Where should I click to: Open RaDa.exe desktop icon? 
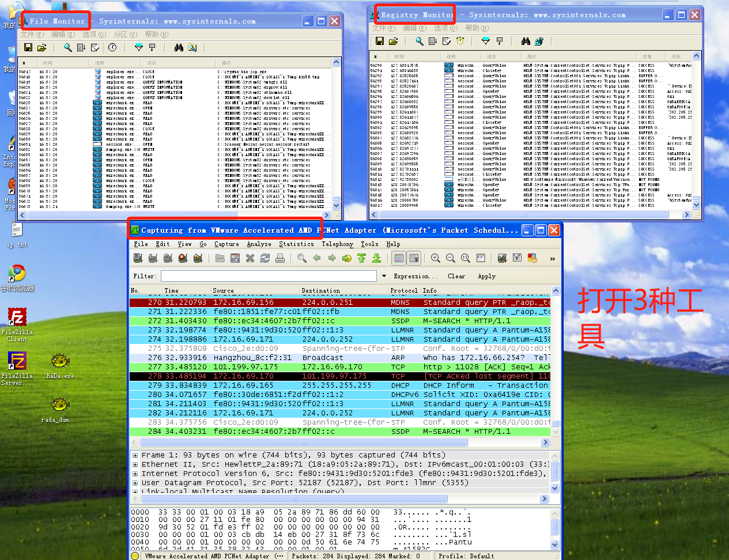tap(61, 365)
